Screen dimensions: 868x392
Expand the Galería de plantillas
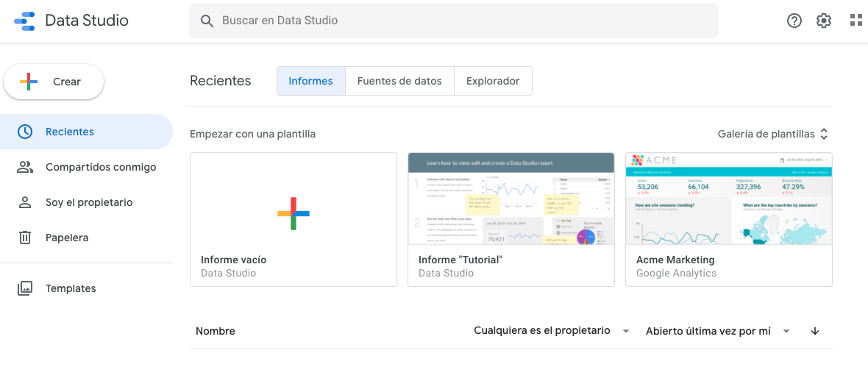coord(772,134)
